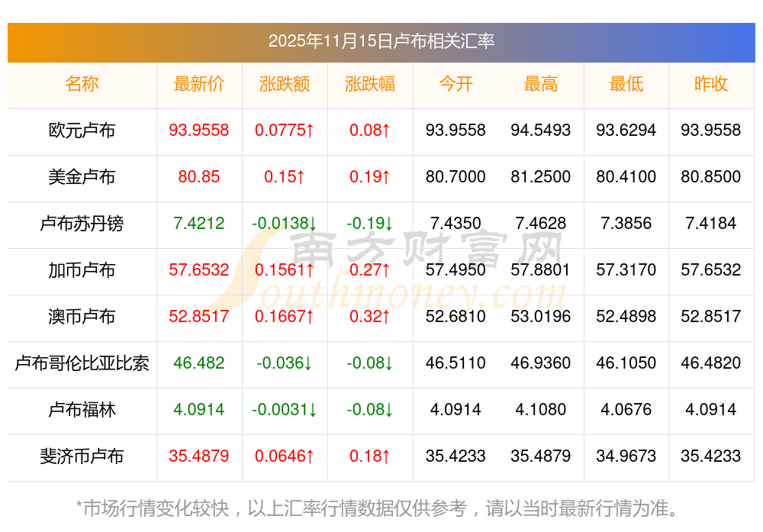Click -0.08↓ in the 卢布福林 row
Viewport: 763px width, 532px height.
(x=370, y=409)
